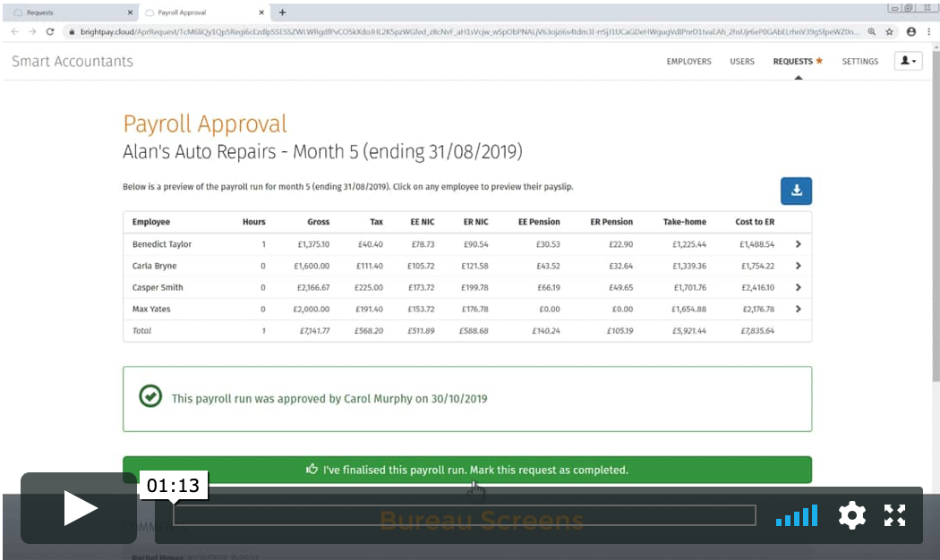Go forward in the browser
Viewport: 940px width, 560px height.
point(32,31)
